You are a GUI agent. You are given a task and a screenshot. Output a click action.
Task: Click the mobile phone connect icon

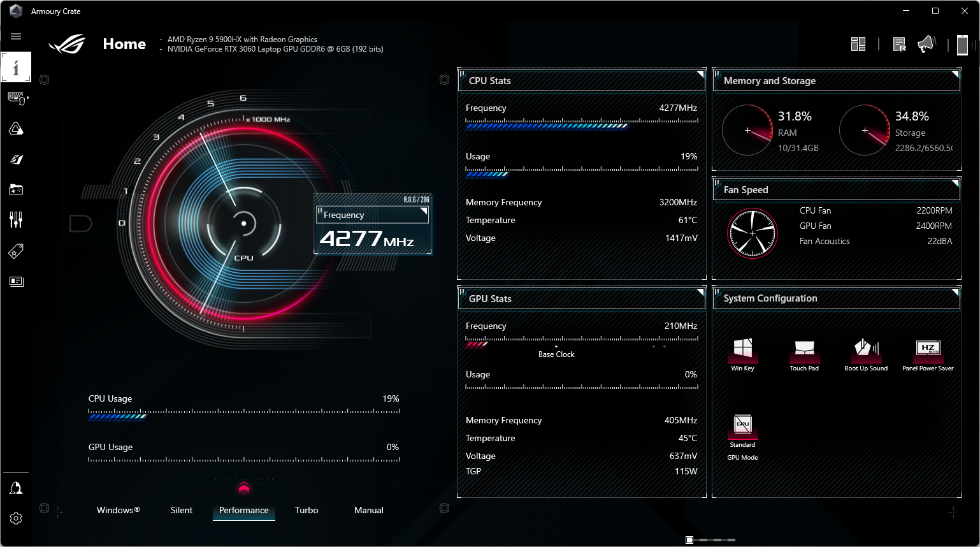click(962, 45)
